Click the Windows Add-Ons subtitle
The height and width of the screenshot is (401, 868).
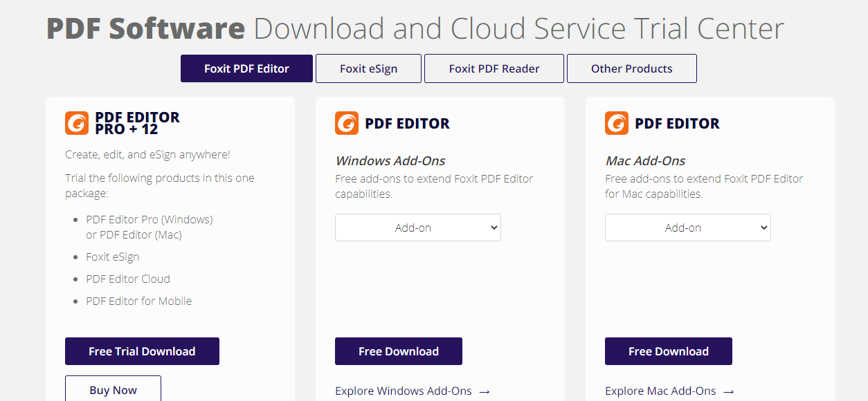coord(390,160)
